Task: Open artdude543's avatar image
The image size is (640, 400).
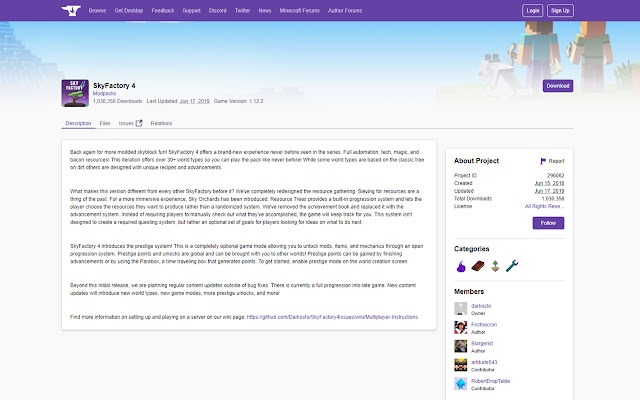Action: (x=461, y=365)
